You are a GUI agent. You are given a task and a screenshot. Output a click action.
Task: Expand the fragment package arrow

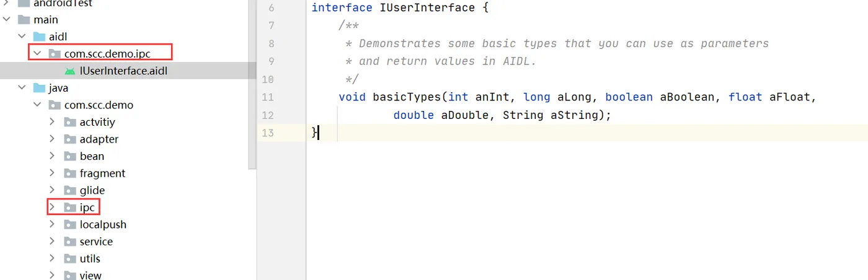click(x=53, y=173)
